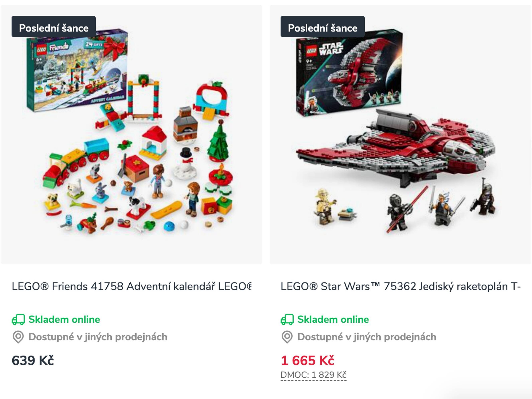Click the delivery truck icon under Friends calendar
Screen dimensions: 532x399
point(18,320)
